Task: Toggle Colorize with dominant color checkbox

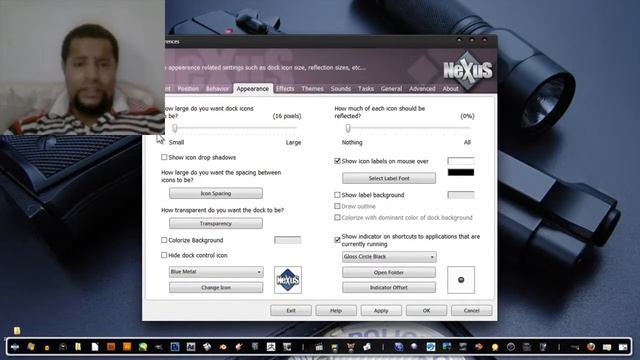Action: (337, 218)
